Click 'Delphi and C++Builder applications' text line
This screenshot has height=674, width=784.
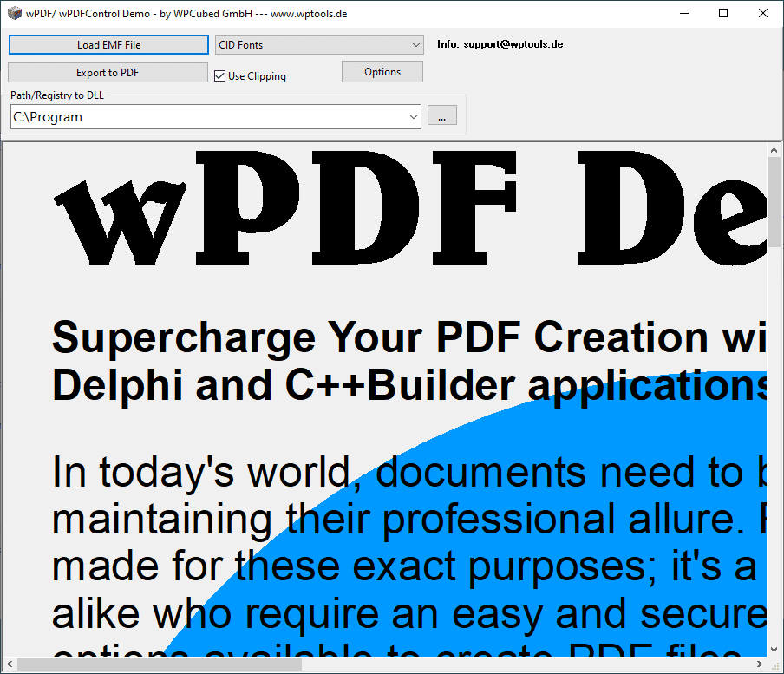tap(409, 386)
